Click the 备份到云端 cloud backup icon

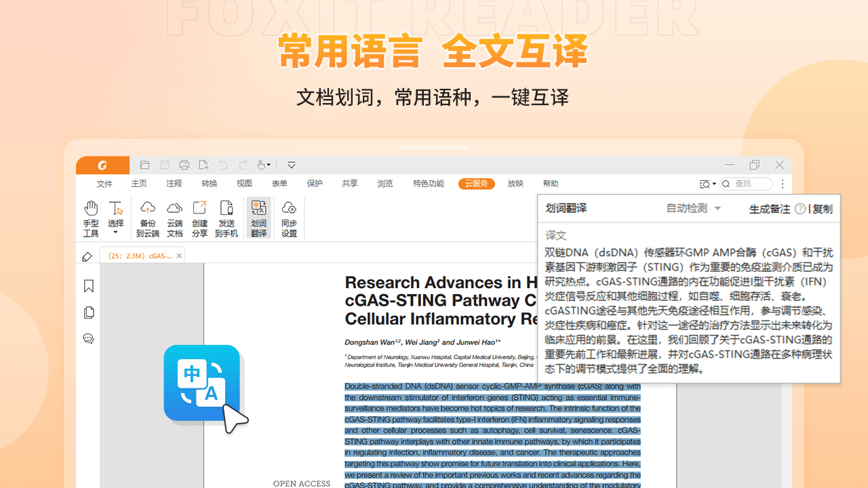coord(148,218)
